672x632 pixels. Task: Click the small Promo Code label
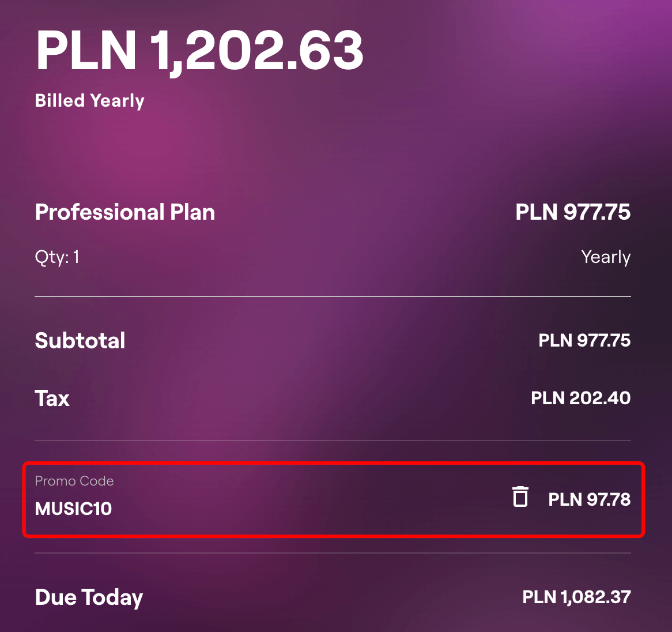74,481
